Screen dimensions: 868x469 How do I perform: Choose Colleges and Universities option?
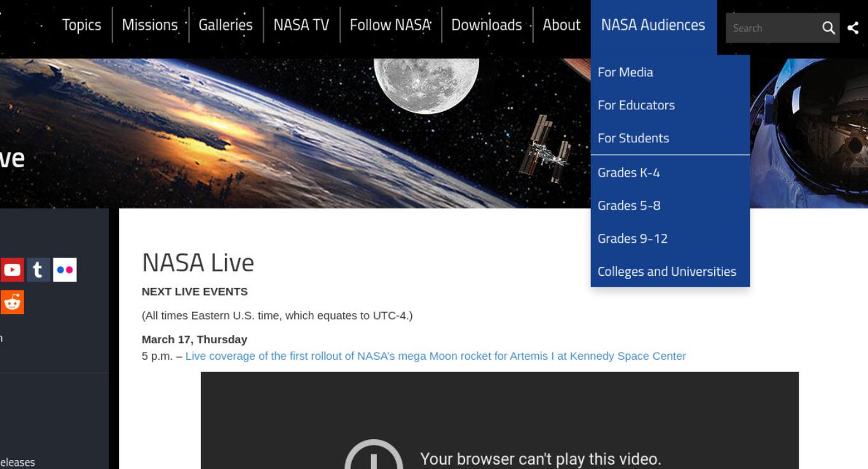click(x=670, y=271)
